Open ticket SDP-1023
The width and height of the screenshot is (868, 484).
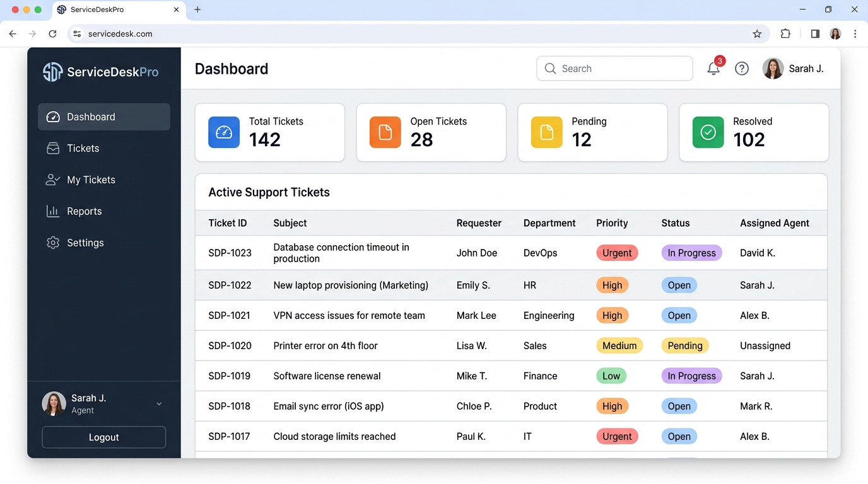tap(230, 253)
